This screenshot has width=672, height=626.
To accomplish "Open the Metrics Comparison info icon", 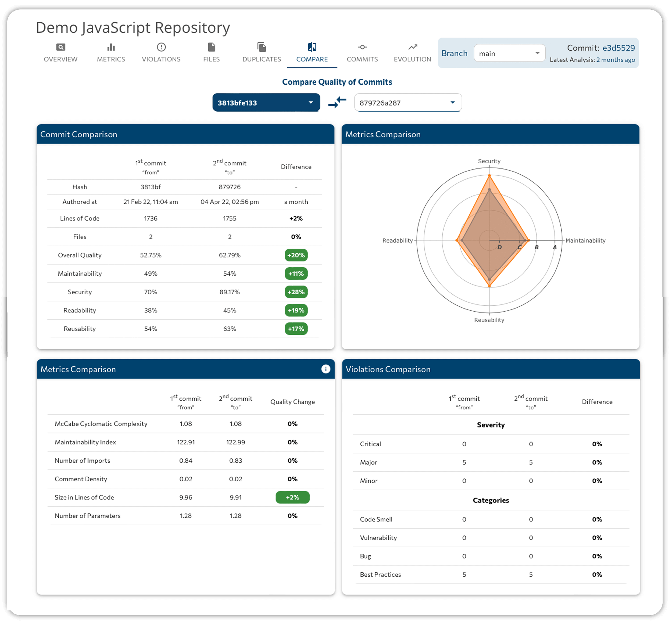I will click(326, 369).
